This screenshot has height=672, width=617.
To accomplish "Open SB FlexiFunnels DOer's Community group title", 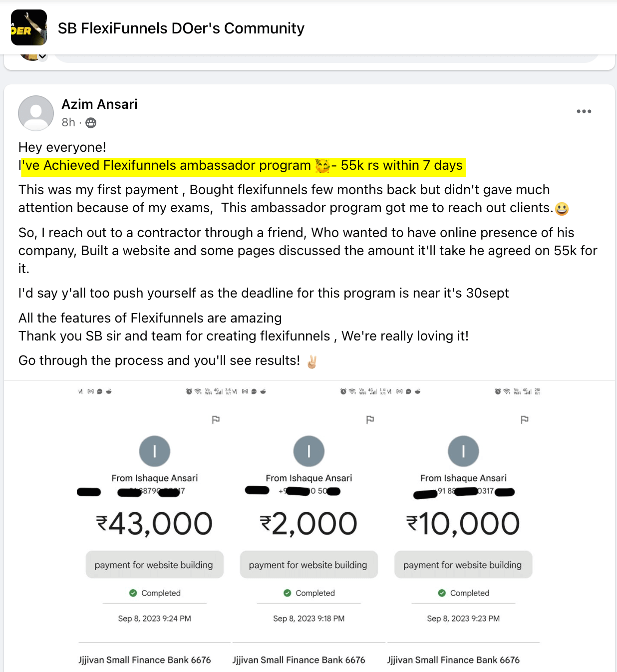I will [x=181, y=28].
